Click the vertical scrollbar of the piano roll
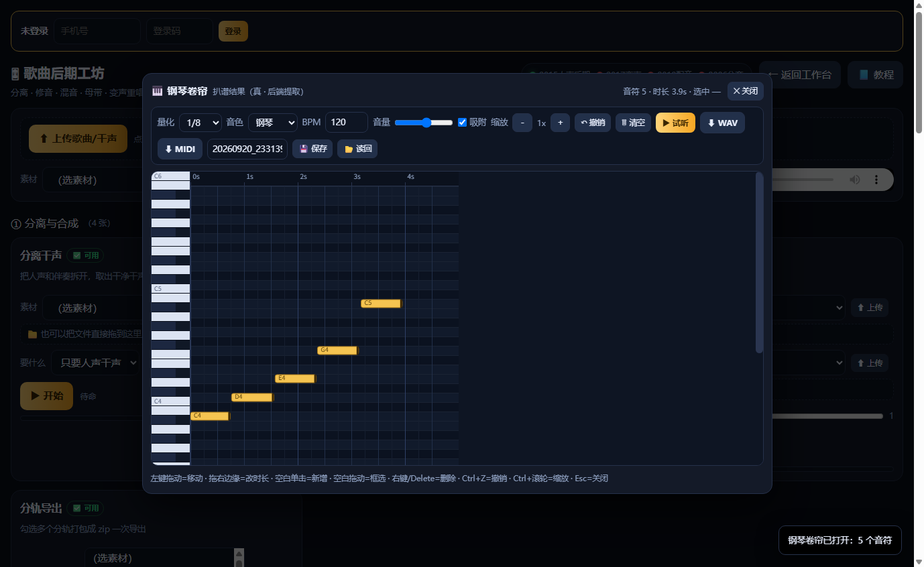924x567 pixels. [759, 262]
